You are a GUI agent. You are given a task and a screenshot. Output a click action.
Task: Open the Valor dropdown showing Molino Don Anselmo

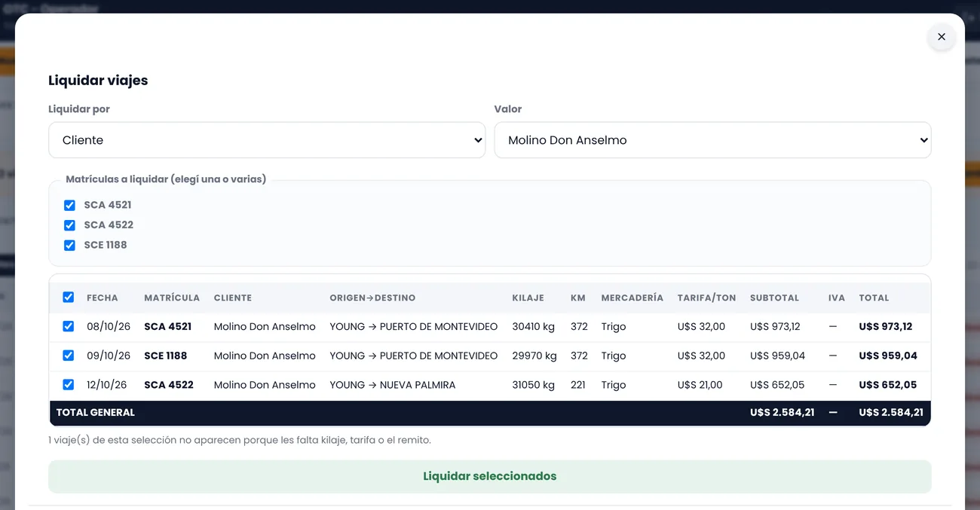pos(712,140)
